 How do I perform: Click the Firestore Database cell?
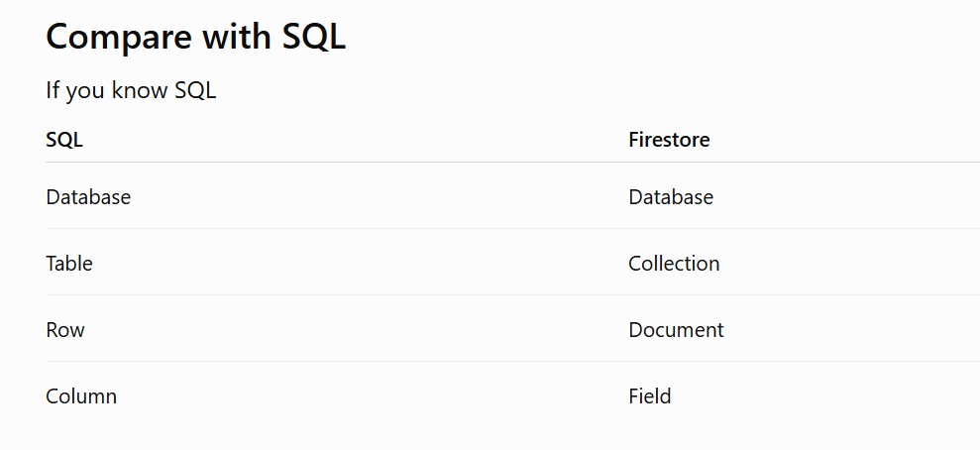point(671,197)
